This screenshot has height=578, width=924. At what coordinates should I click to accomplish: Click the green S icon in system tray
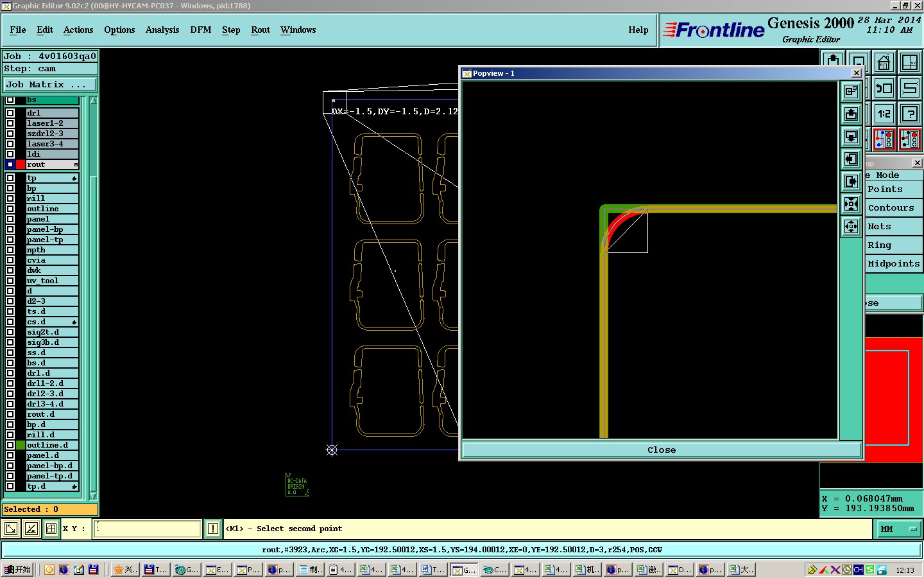tap(869, 570)
